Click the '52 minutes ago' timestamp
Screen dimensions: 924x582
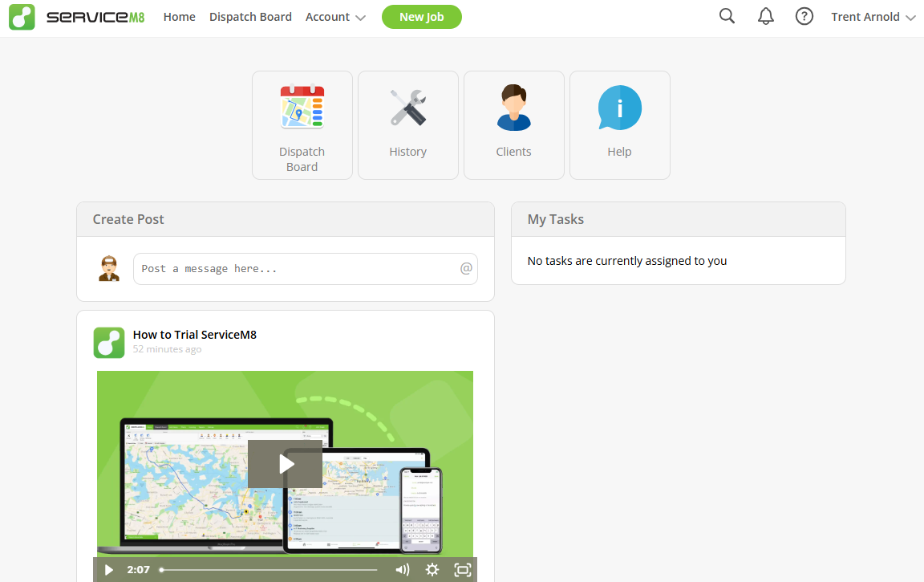point(167,349)
